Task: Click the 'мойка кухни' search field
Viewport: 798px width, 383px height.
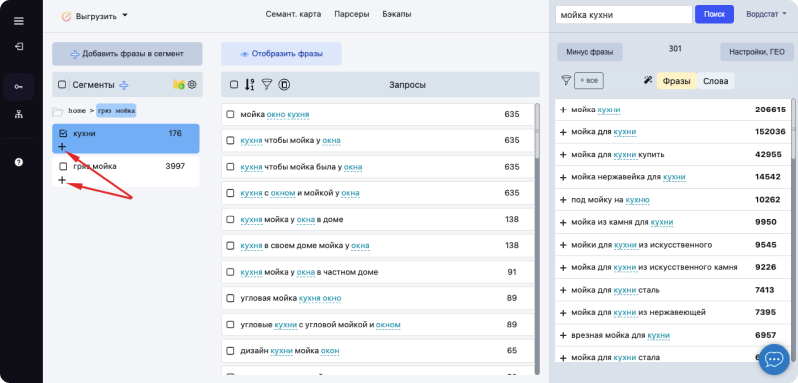Action: (623, 15)
